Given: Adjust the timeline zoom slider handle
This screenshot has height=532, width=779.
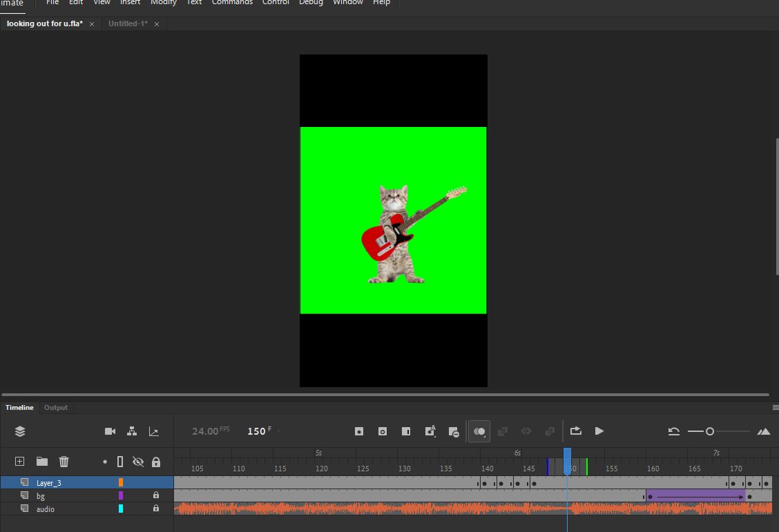Looking at the screenshot, I should pos(710,431).
